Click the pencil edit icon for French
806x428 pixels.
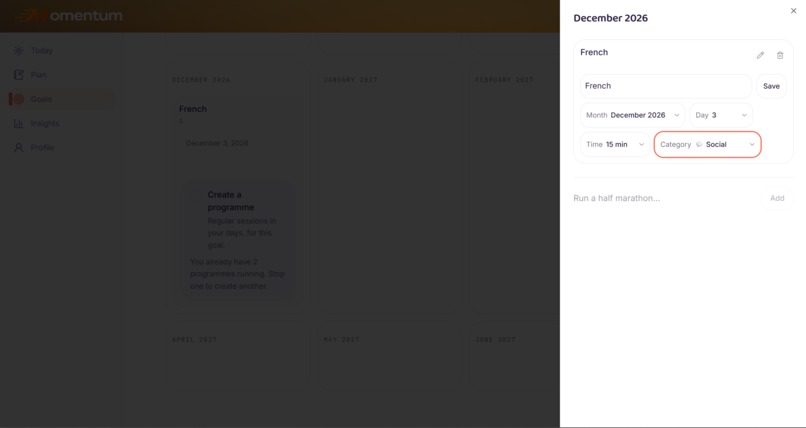pos(760,55)
